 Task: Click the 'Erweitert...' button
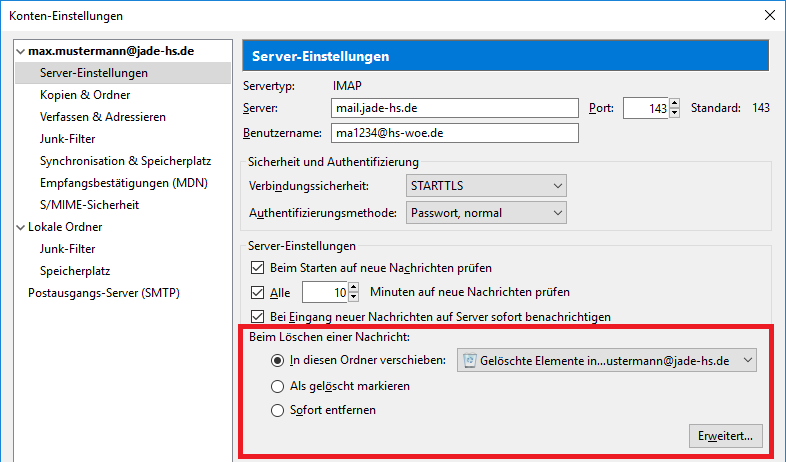[726, 436]
